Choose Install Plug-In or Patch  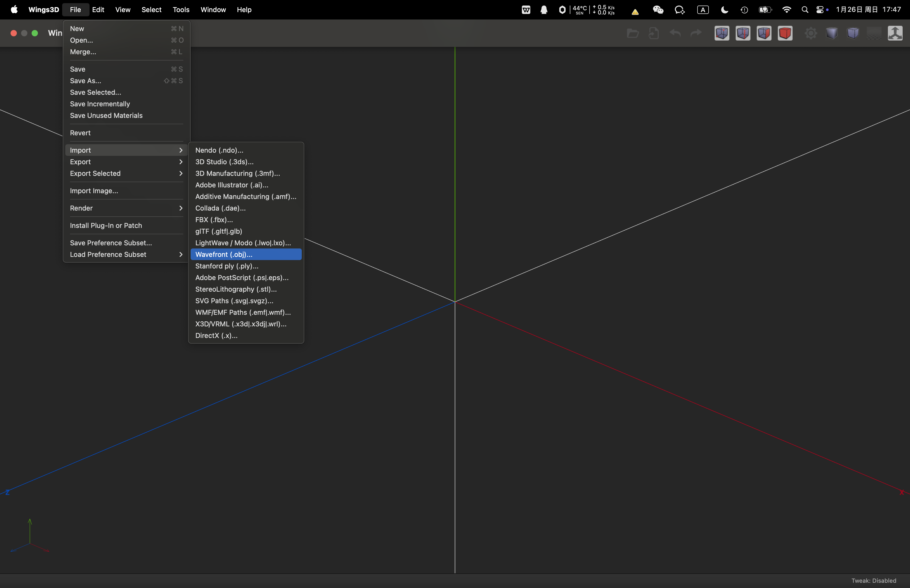point(126,226)
